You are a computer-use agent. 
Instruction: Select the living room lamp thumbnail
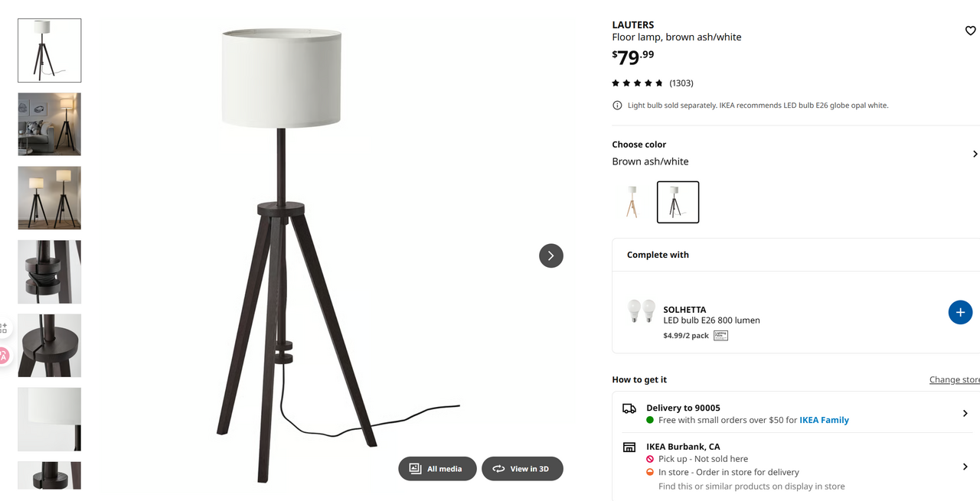point(50,124)
